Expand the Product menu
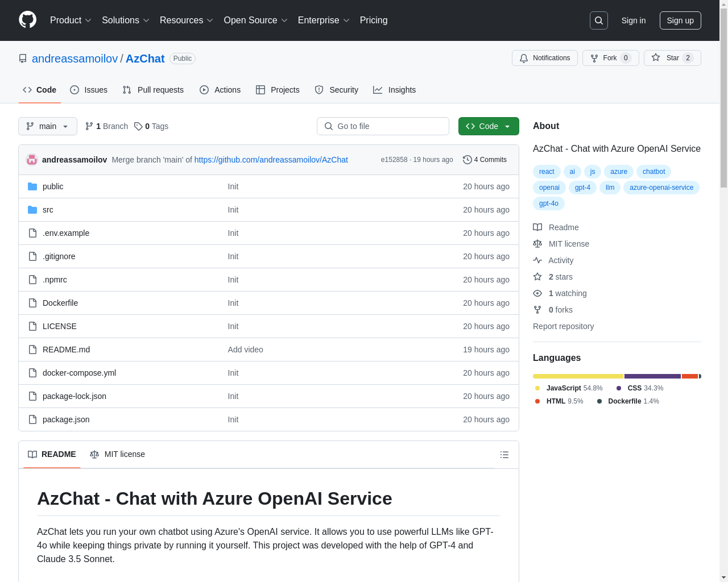Screen dimensions: 728x582 pyautogui.click(x=71, y=20)
